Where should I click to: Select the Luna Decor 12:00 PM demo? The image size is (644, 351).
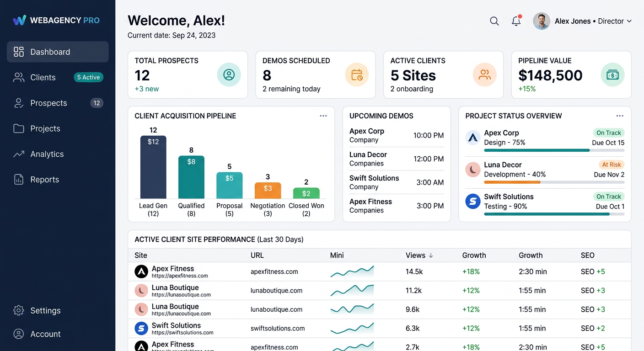[x=397, y=159]
